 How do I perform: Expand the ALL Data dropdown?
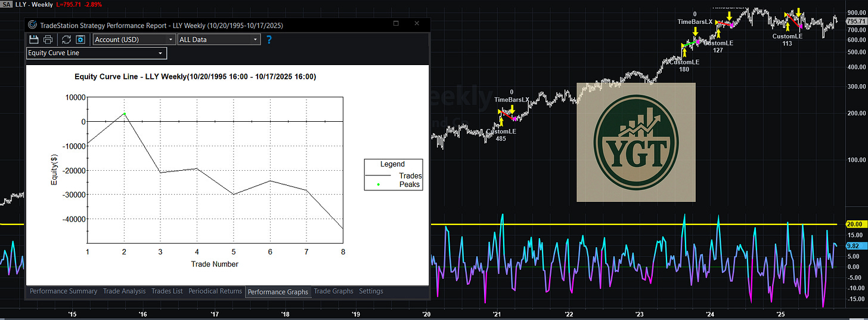(x=219, y=39)
